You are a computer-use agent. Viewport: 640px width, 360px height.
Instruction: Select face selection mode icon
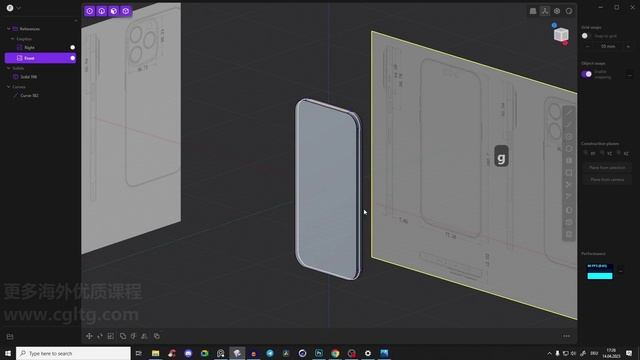click(114, 11)
